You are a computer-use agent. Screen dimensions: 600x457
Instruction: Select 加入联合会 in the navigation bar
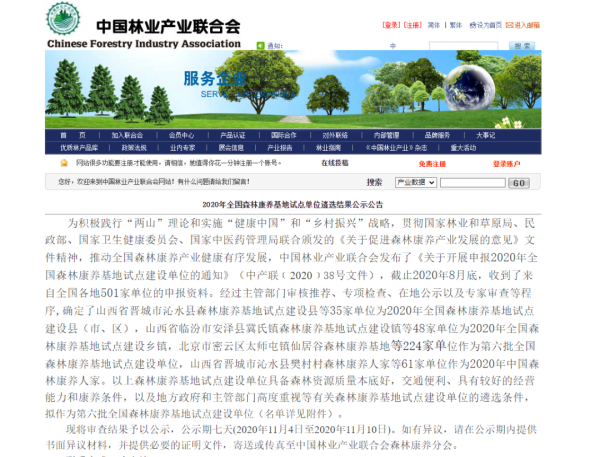(129, 135)
